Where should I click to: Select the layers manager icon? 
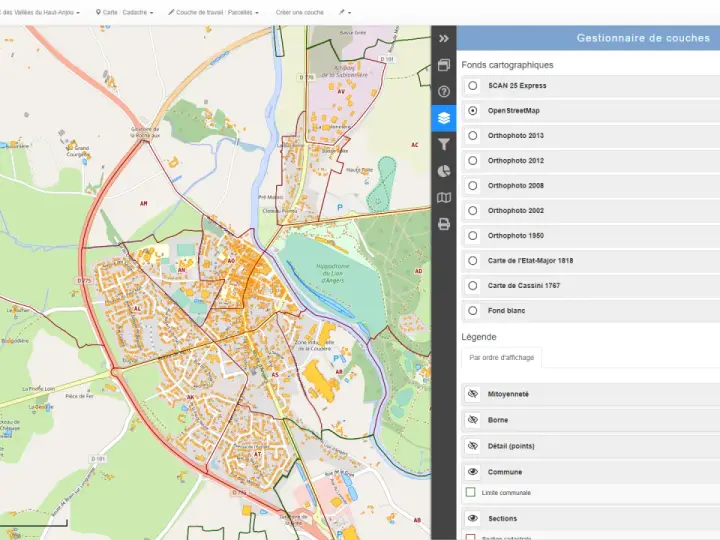pyautogui.click(x=444, y=118)
